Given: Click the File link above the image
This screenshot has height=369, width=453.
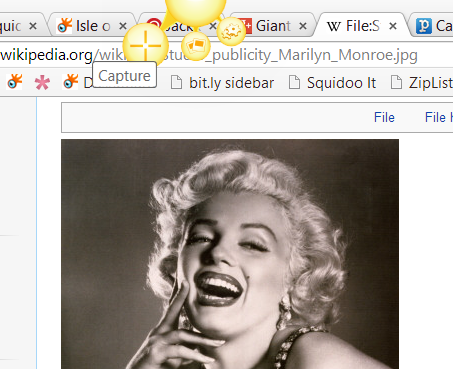Looking at the screenshot, I should click(384, 117).
